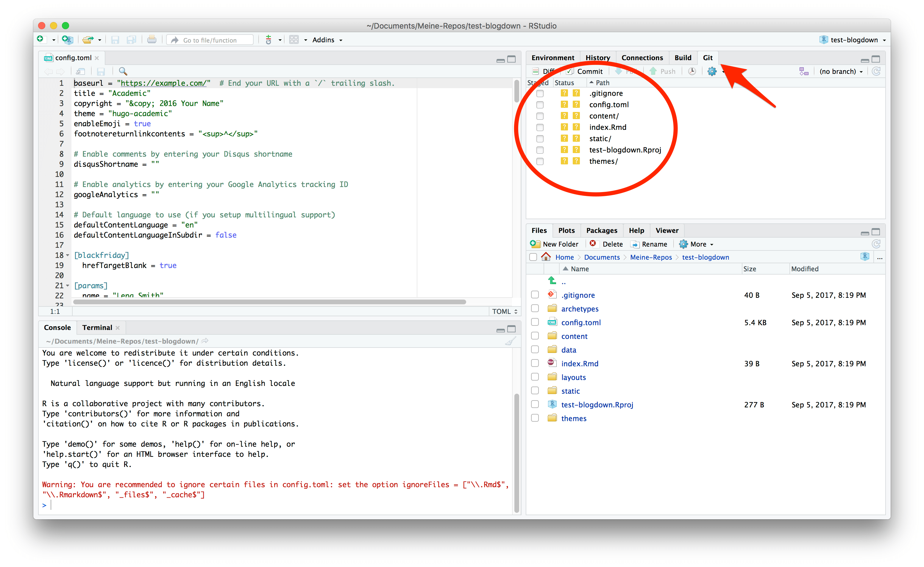
Task: Click the find magnifier icon in editor
Action: pos(123,71)
